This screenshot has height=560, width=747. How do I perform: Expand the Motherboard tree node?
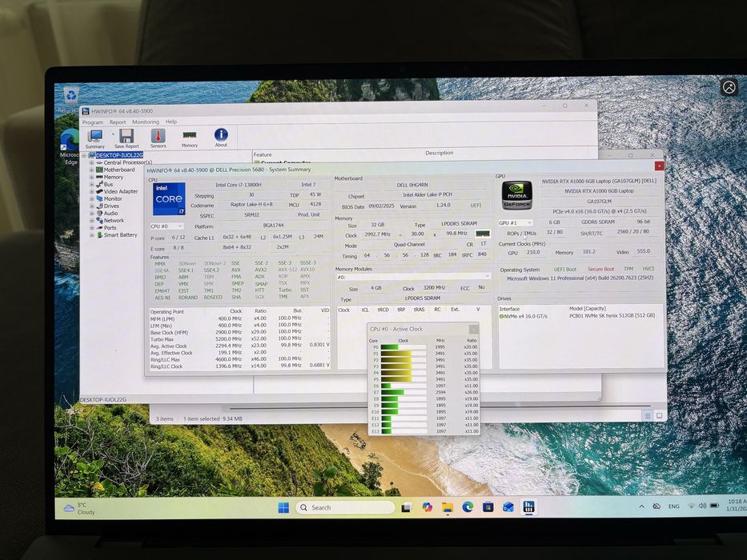click(91, 170)
